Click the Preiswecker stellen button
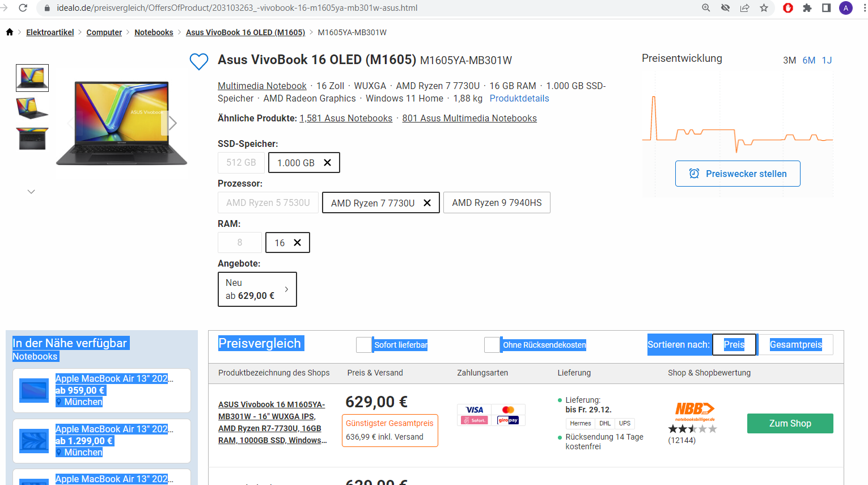This screenshot has width=868, height=485. (x=738, y=174)
